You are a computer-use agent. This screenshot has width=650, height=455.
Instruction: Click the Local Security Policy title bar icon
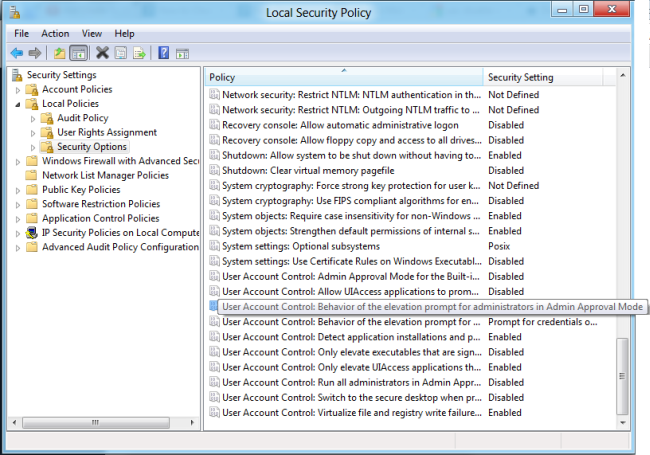click(15, 13)
